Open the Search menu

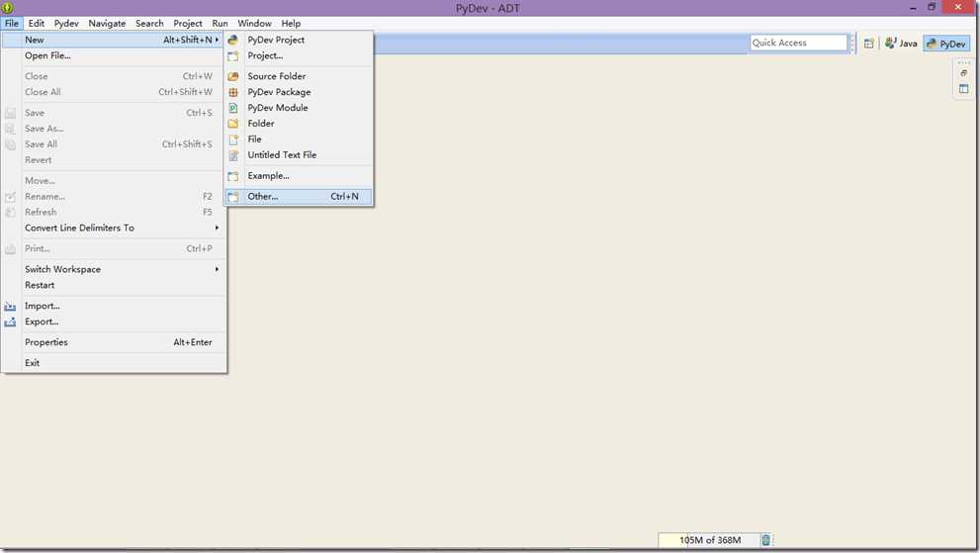(149, 23)
